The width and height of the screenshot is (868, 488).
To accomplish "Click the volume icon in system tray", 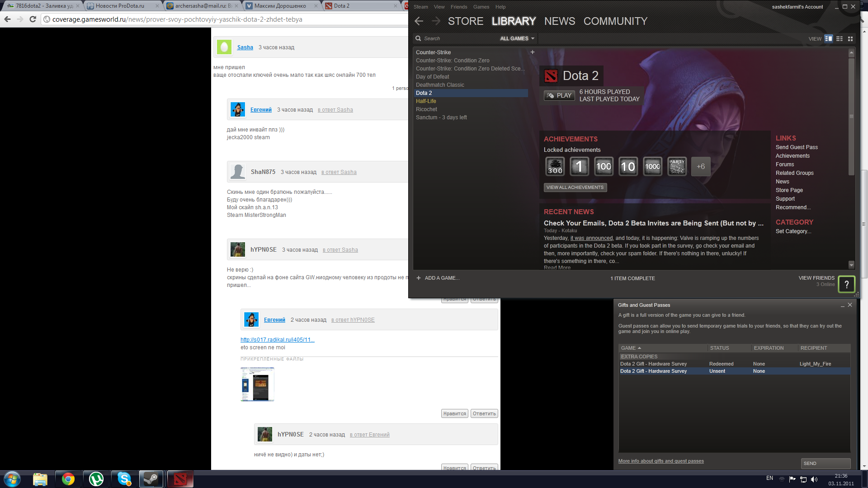I will [814, 479].
